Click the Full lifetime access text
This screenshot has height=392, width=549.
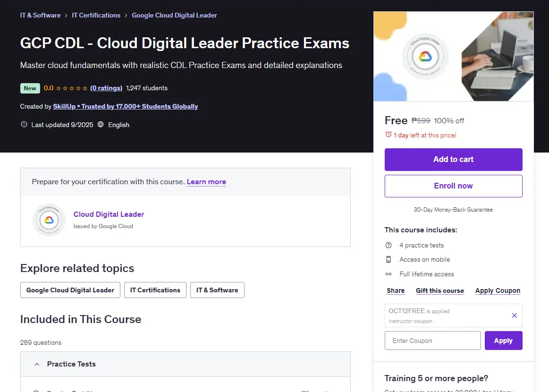coord(427,274)
